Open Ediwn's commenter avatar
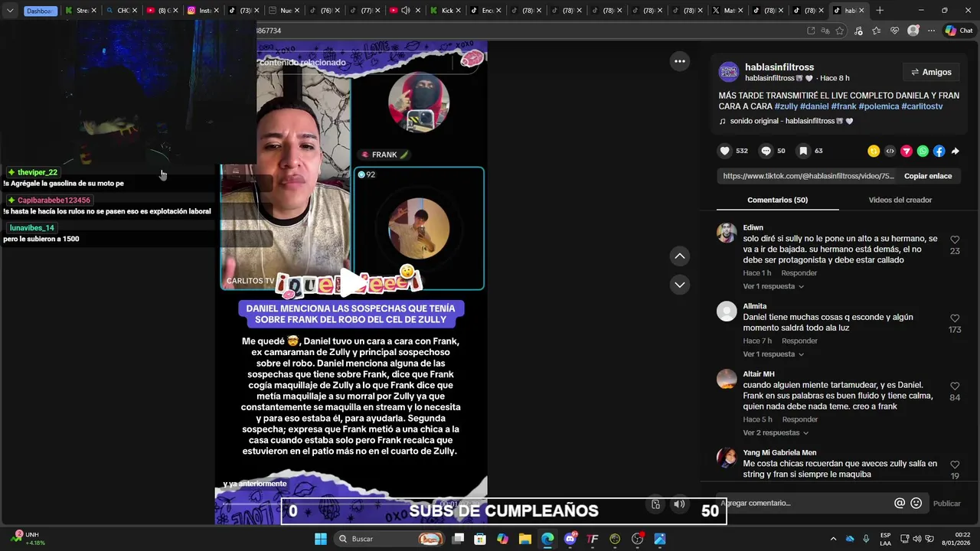The image size is (980, 551). tap(727, 233)
